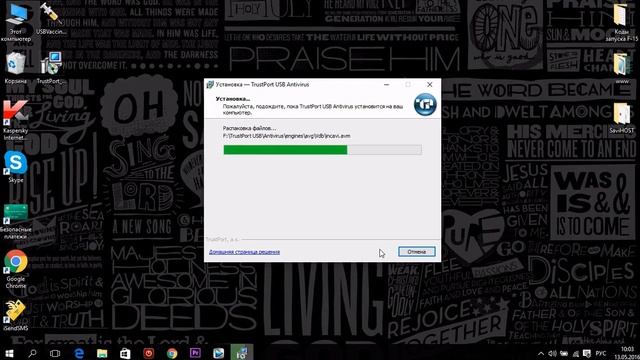This screenshot has width=640, height=360.
Task: Switch input language via РУС indicator
Action: [x=601, y=353]
